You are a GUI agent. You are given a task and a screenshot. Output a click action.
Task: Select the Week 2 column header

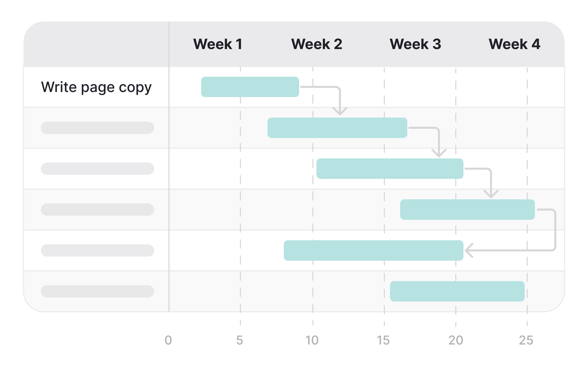pyautogui.click(x=316, y=44)
